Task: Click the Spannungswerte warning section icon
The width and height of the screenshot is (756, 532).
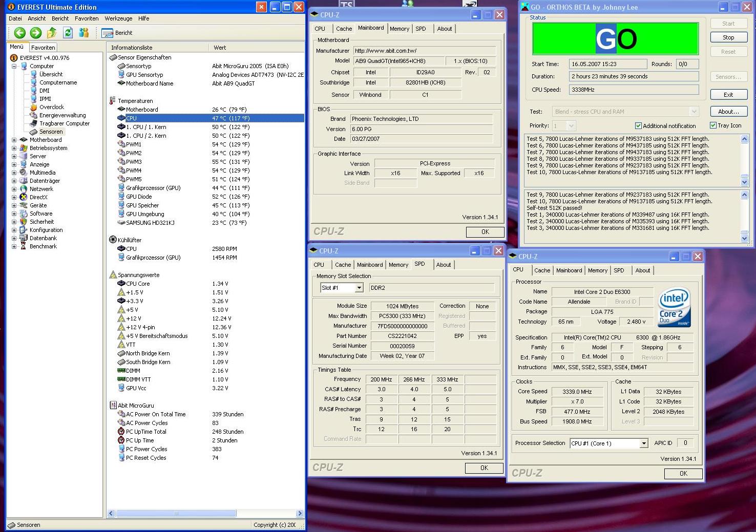Action: pyautogui.click(x=113, y=275)
